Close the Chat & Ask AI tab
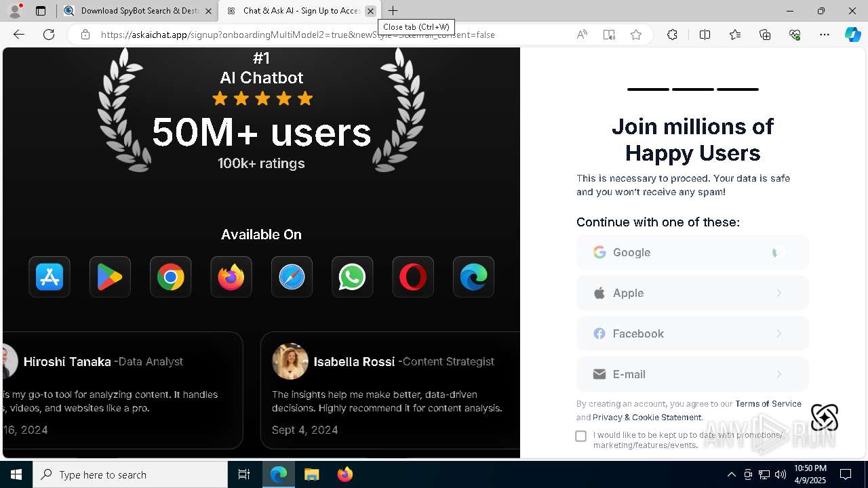This screenshot has width=868, height=488. pos(370,11)
